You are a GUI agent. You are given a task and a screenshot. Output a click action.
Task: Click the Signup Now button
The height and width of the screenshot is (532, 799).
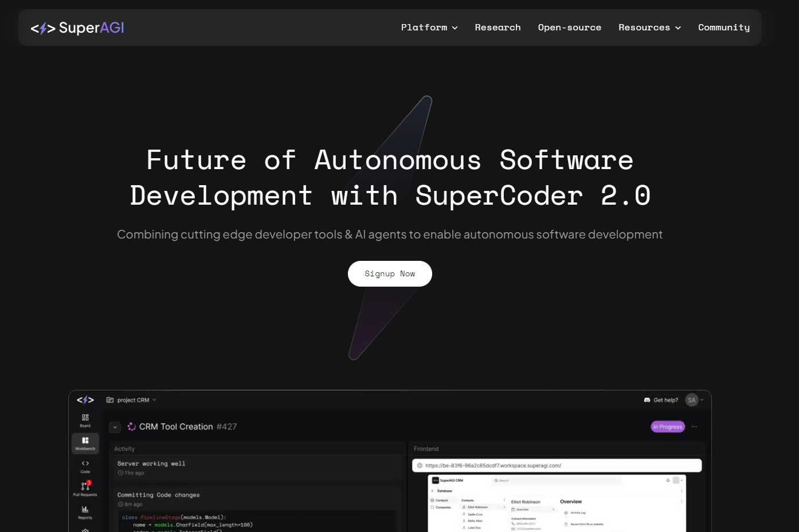[x=390, y=273]
